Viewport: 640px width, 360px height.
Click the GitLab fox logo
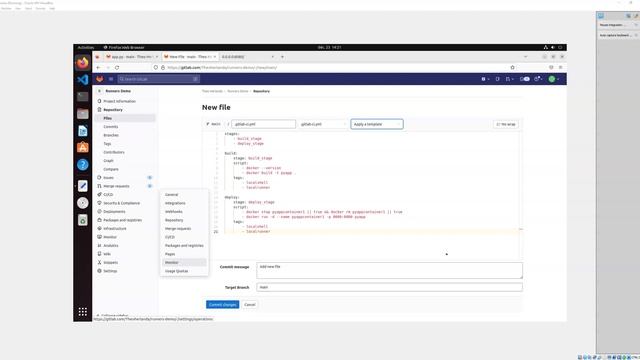(100, 79)
